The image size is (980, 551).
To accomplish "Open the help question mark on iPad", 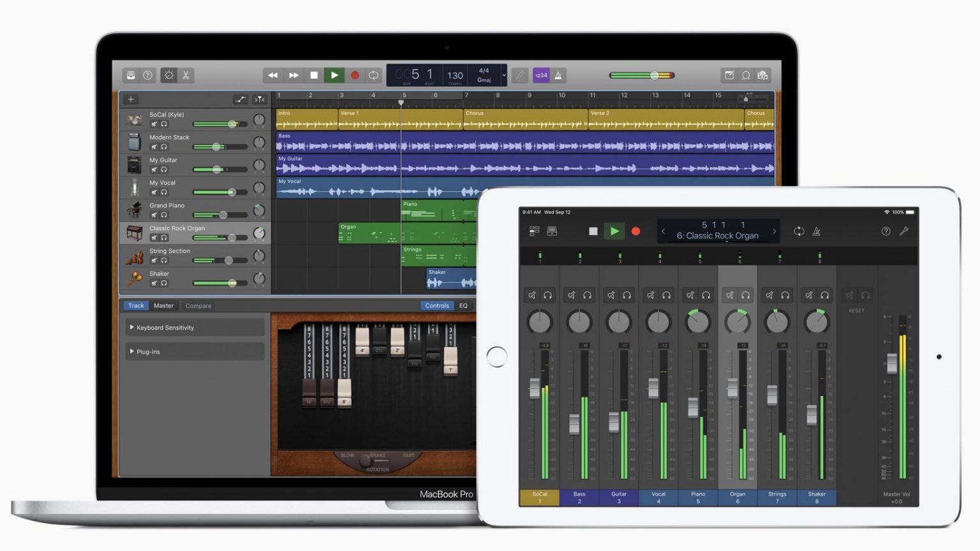I will (886, 231).
